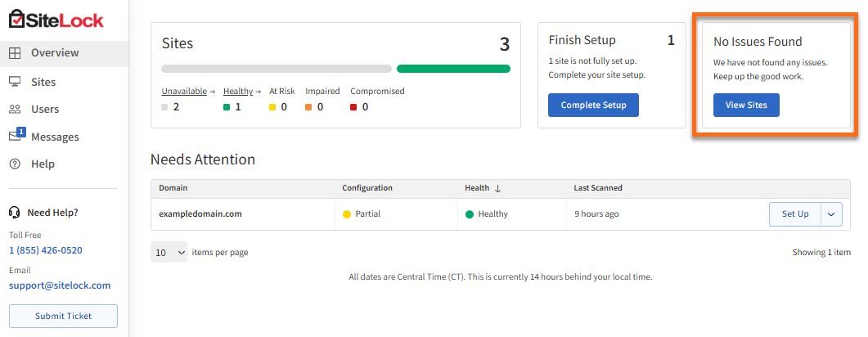Expand the Set Up dropdown arrow
This screenshot has width=868, height=337.
tap(831, 214)
